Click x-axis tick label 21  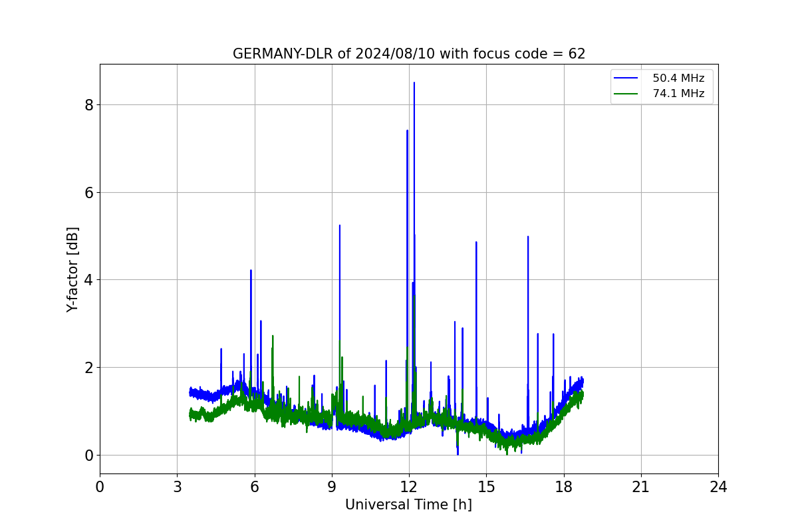point(641,487)
